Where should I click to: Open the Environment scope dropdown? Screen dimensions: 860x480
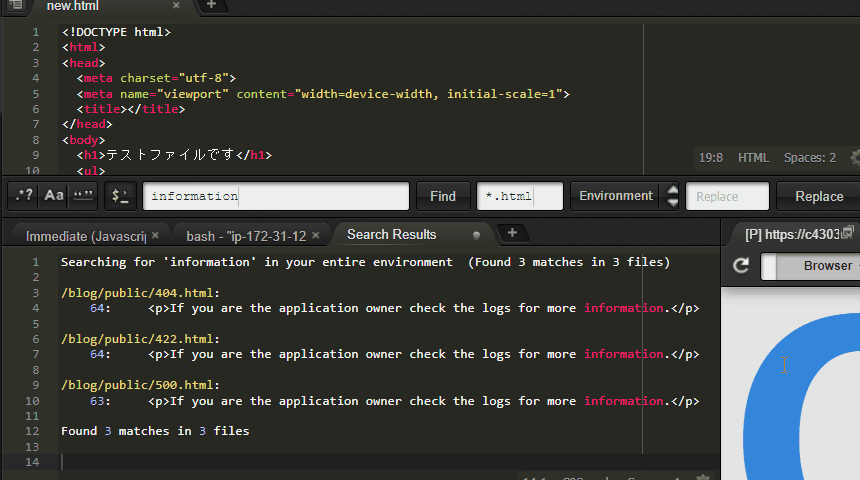616,196
